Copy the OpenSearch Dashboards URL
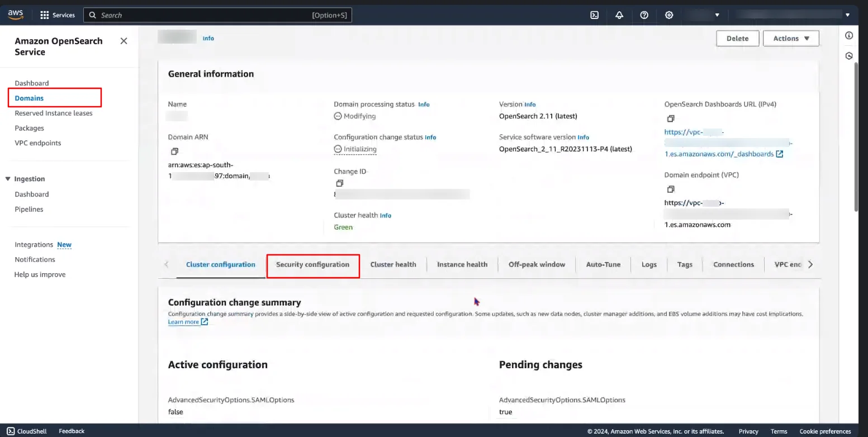The image size is (868, 437). coord(671,118)
